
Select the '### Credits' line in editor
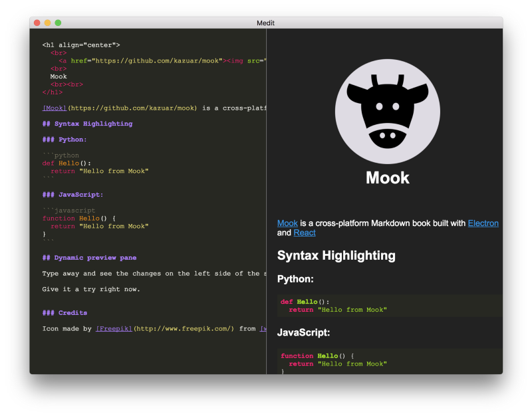[65, 312]
